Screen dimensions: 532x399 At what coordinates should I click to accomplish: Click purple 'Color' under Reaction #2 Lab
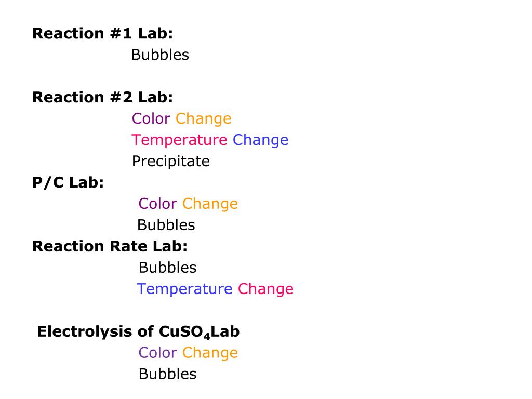coord(151,119)
